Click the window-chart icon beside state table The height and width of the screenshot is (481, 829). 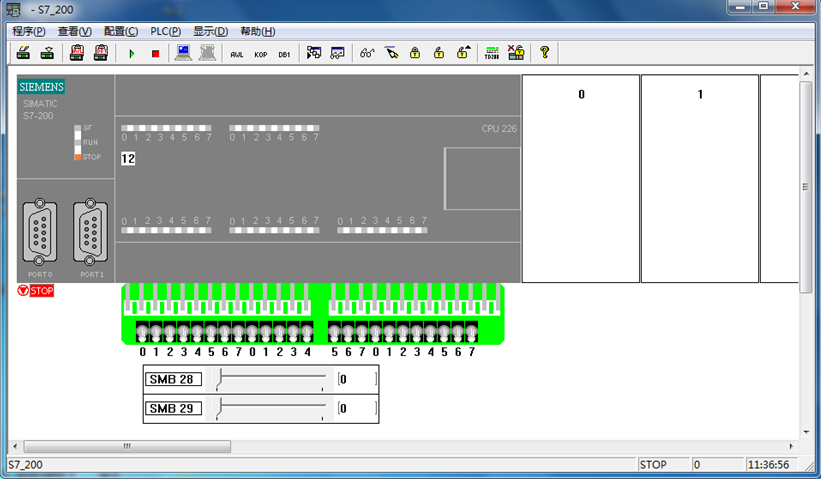[x=337, y=53]
